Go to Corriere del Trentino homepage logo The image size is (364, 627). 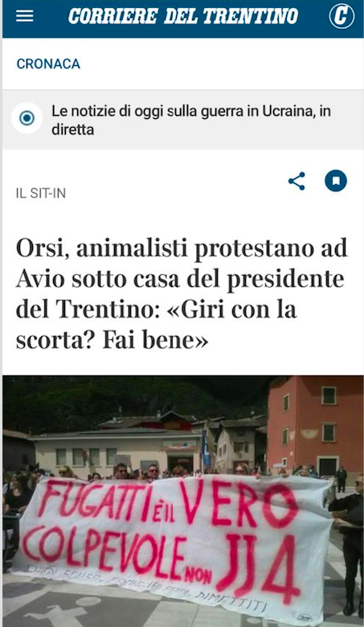(183, 16)
